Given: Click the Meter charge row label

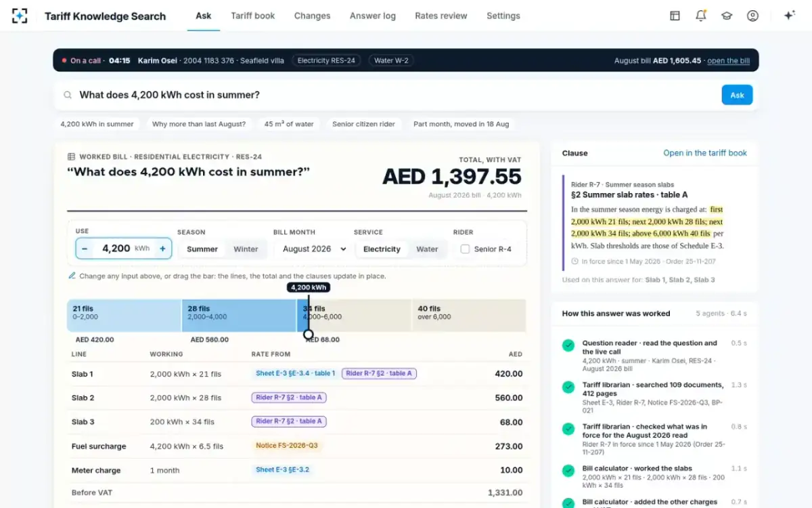Looking at the screenshot, I should [x=96, y=471].
